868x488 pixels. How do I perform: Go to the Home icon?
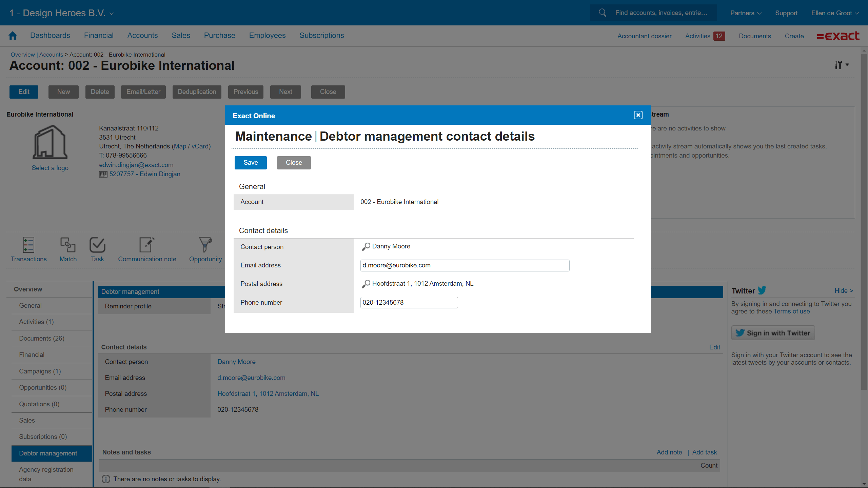13,36
